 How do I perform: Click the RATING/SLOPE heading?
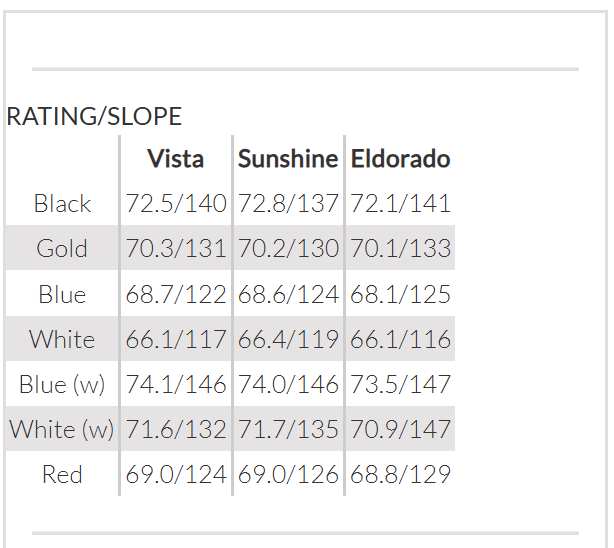[94, 117]
